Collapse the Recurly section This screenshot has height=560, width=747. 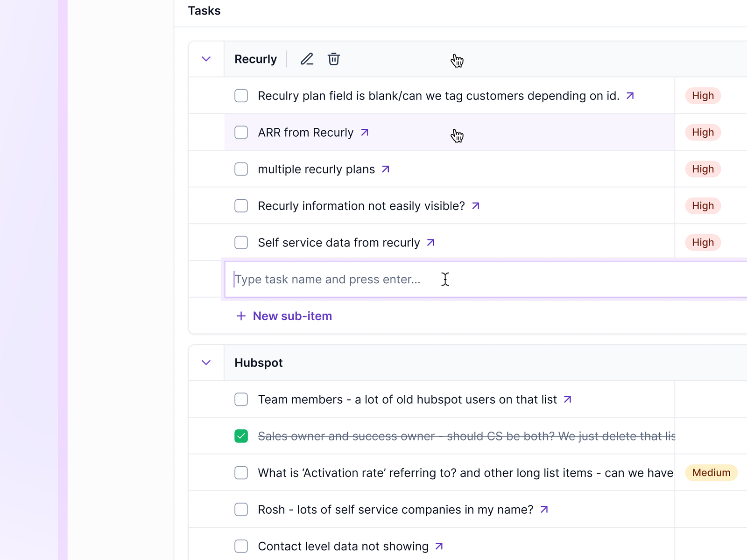(205, 59)
